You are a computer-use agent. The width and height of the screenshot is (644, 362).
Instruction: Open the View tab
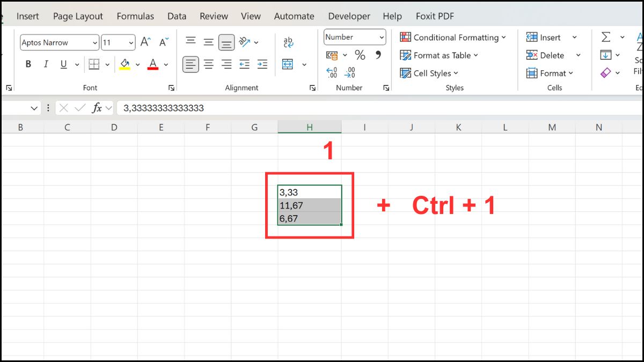(x=251, y=16)
